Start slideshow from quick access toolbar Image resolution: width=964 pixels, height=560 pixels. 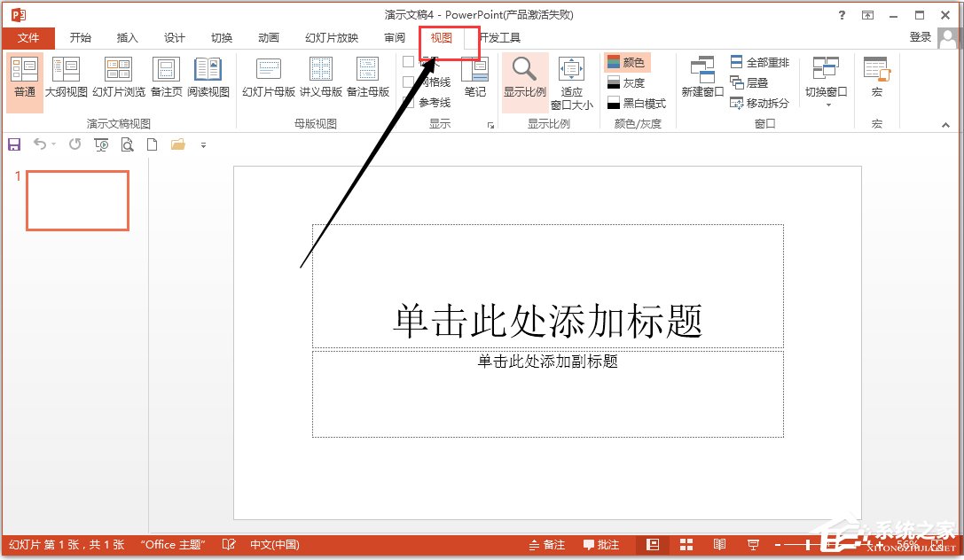coord(101,145)
